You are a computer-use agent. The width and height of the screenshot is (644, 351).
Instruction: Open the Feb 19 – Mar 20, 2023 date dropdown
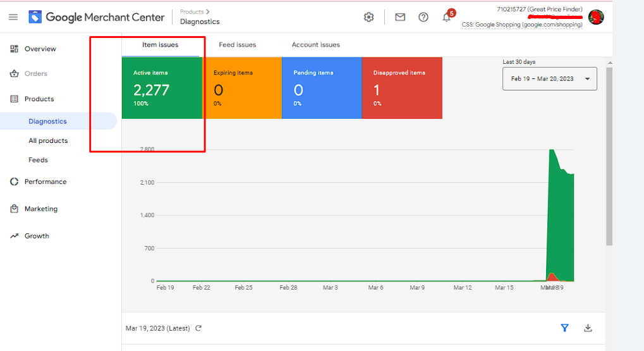[x=550, y=78]
